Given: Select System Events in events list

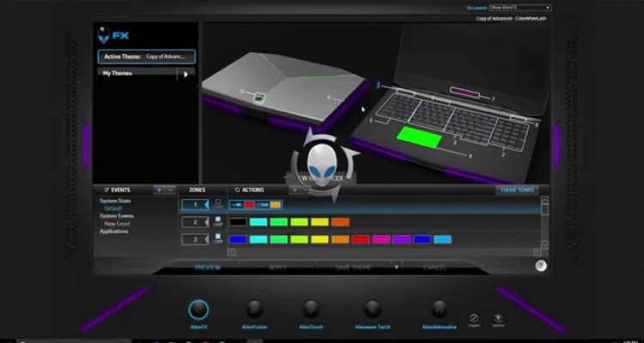Looking at the screenshot, I should [117, 216].
